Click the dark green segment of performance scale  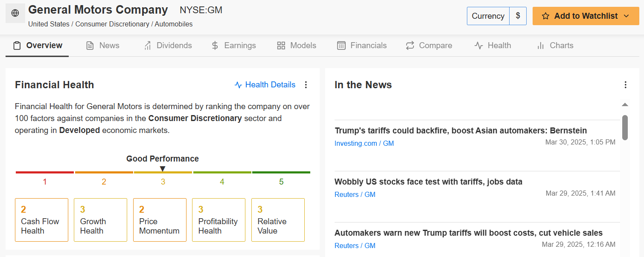point(281,172)
